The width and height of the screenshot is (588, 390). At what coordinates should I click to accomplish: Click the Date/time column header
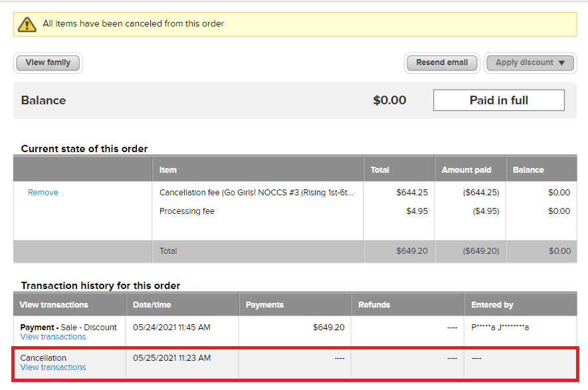tap(151, 305)
